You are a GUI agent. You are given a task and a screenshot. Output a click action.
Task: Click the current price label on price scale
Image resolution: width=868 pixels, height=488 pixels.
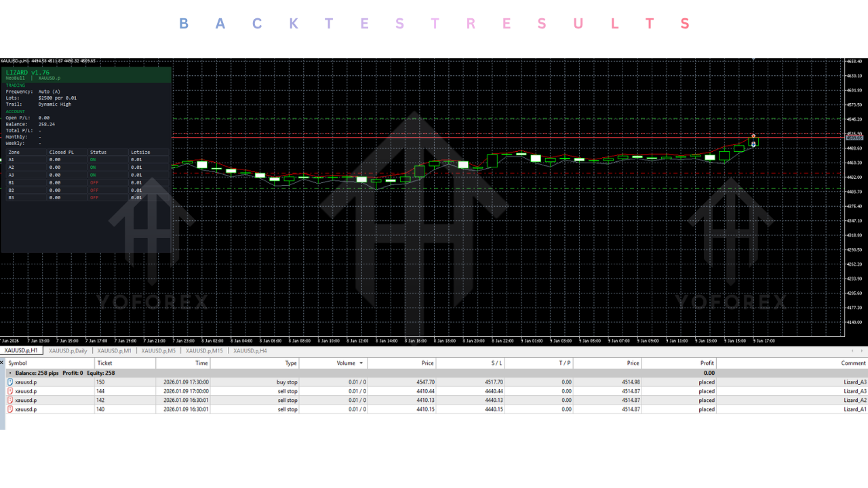(x=854, y=138)
